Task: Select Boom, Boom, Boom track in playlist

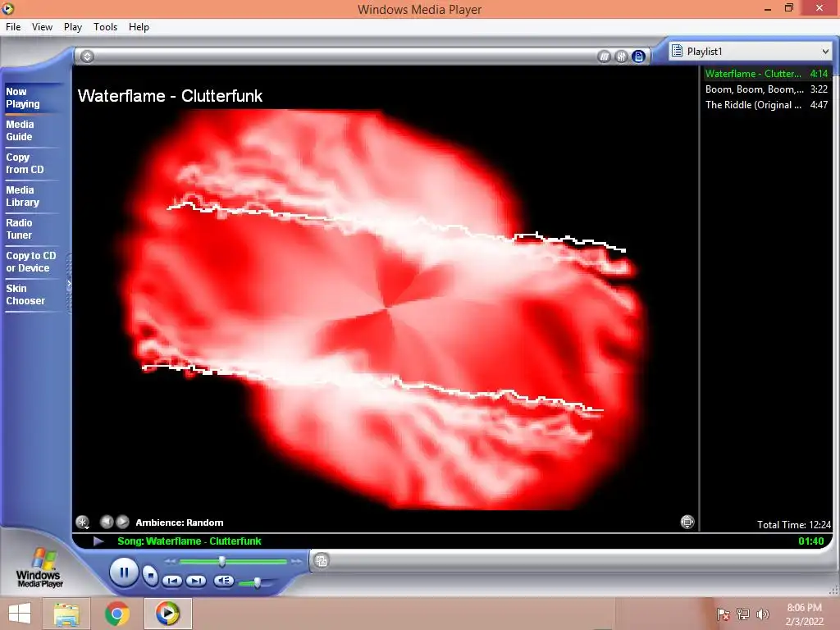Action: tap(766, 89)
